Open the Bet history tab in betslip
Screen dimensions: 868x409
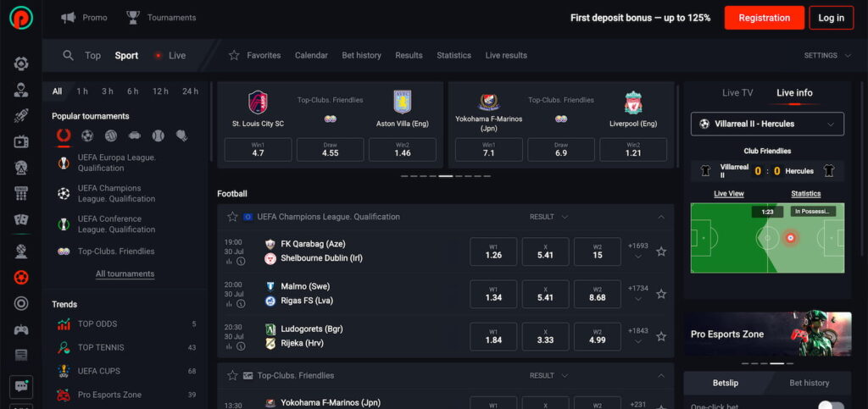point(809,383)
